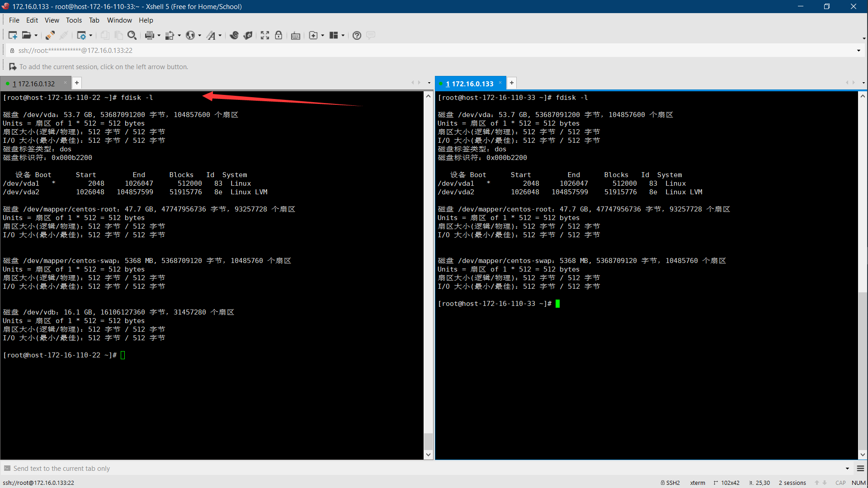Click the Color scheme icon
This screenshot has width=868, height=488.
[170, 35]
